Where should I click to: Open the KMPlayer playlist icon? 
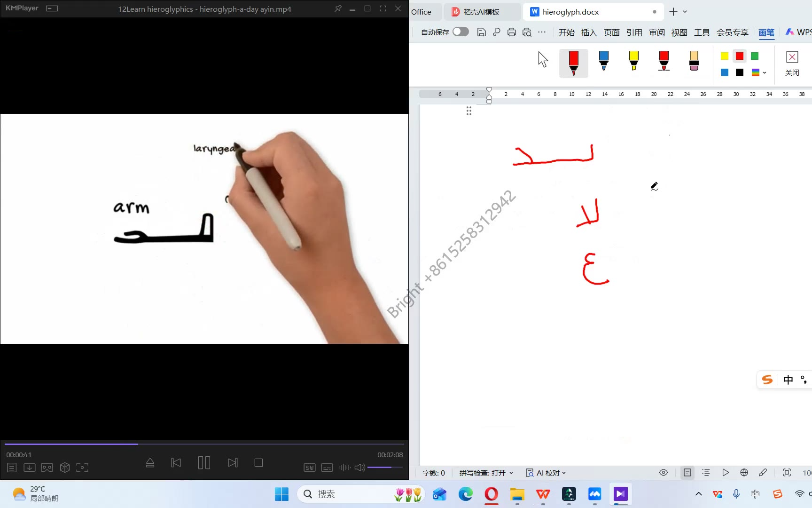click(x=12, y=468)
